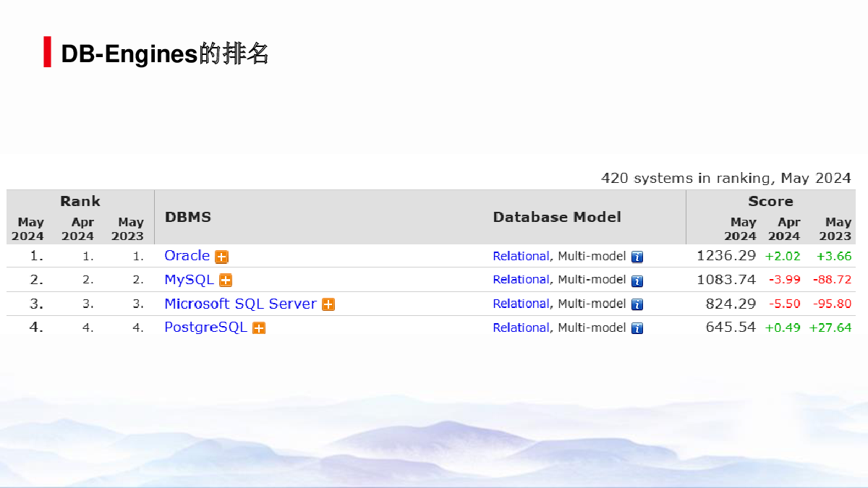Open the Microsoft SQL Server link

point(240,304)
